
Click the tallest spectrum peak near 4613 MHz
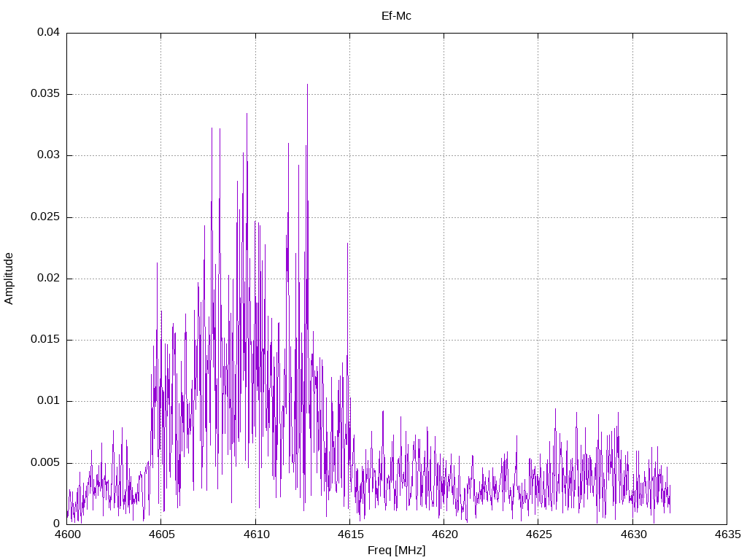307,85
